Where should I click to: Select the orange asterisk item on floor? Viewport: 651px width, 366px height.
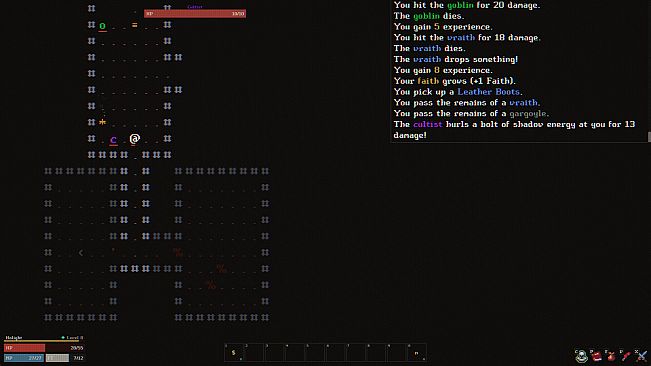click(x=103, y=122)
